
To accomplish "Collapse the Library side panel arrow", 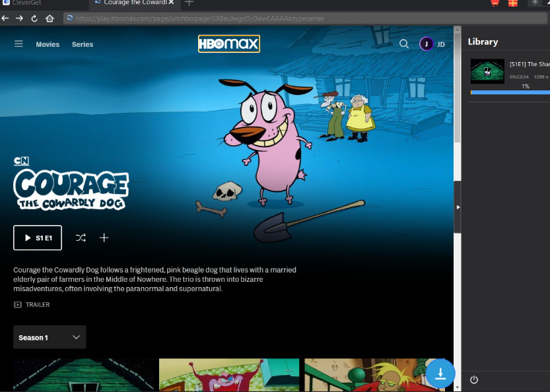I will coord(458,207).
